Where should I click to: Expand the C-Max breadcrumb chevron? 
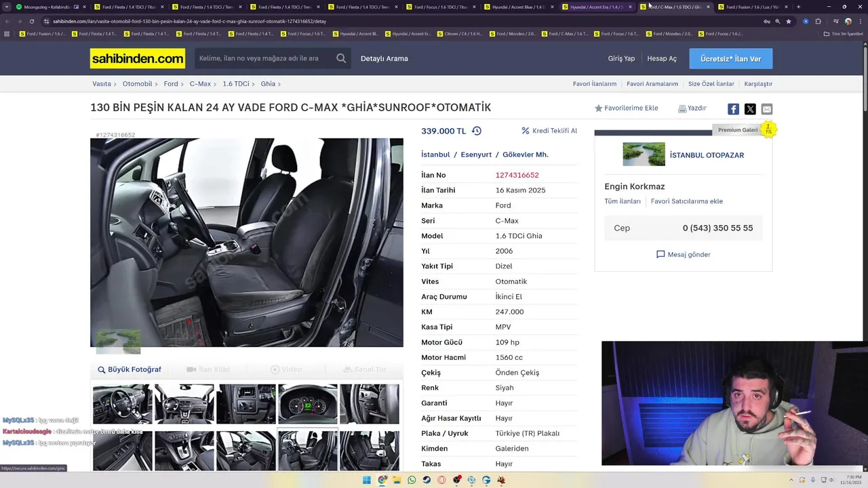(x=216, y=84)
